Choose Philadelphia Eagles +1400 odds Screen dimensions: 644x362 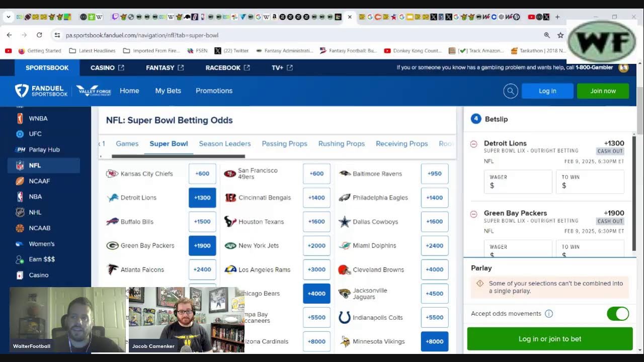[x=434, y=198]
